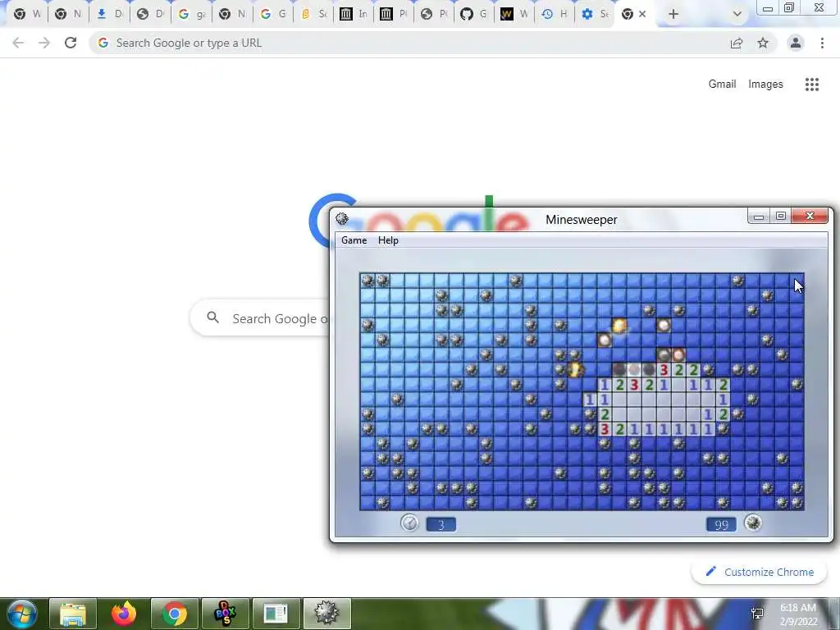Open the Game menu in Minesweeper
840x630 pixels.
point(354,240)
